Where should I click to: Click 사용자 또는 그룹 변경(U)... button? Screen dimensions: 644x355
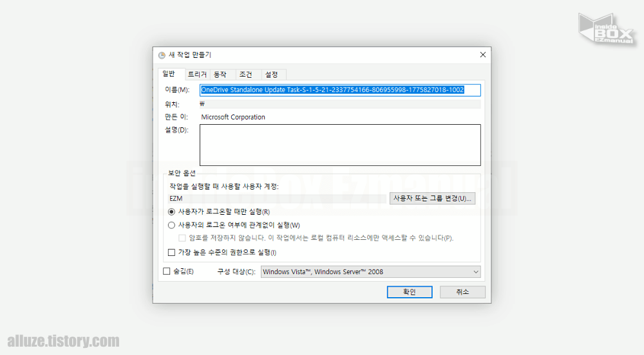tap(432, 199)
